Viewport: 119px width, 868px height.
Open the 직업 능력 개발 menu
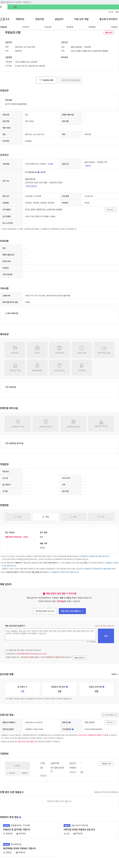pyautogui.click(x=81, y=19)
